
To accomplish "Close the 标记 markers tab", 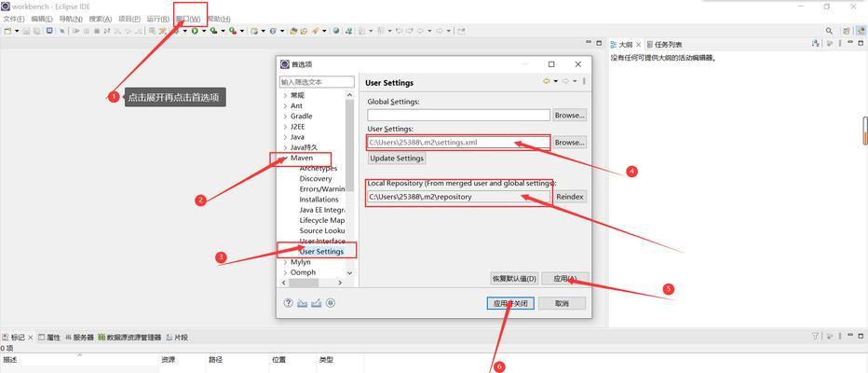I will tap(31, 337).
